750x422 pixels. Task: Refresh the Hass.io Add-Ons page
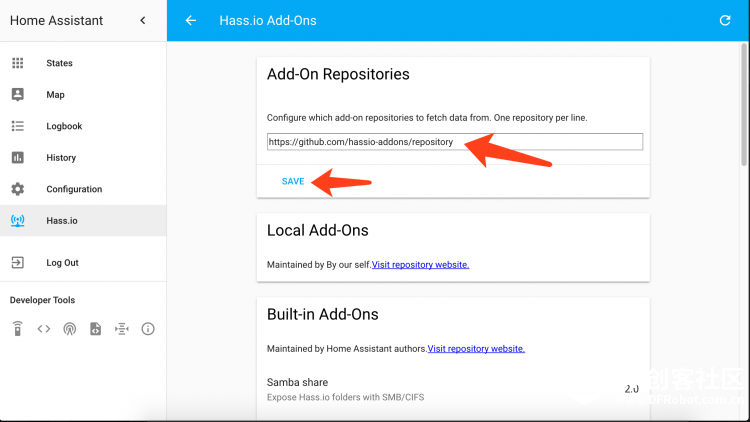point(725,21)
